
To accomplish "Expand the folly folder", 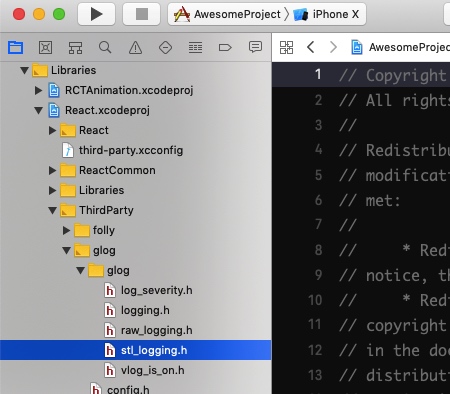I will (x=66, y=230).
